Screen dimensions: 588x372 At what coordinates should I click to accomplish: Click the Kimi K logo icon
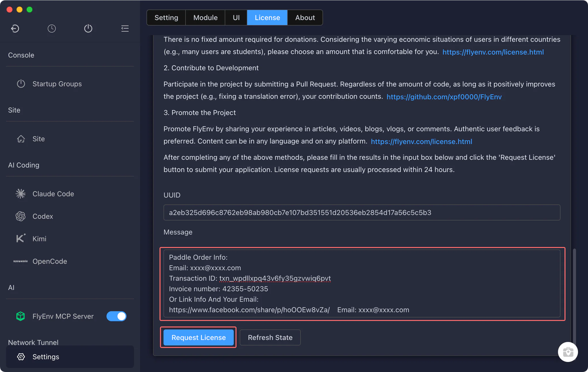pyautogui.click(x=20, y=239)
